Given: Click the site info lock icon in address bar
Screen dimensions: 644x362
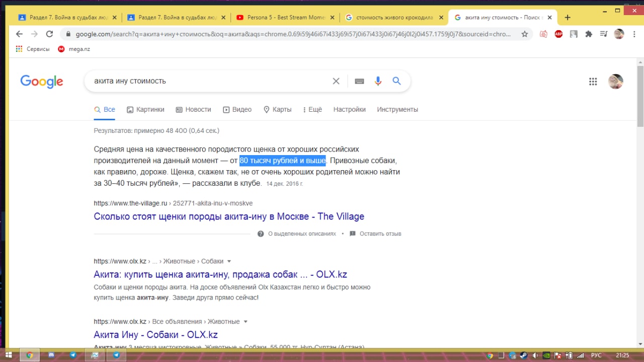Looking at the screenshot, I should point(67,34).
